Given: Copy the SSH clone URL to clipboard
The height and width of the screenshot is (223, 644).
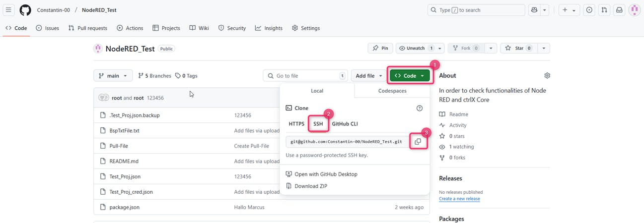Looking at the screenshot, I should pyautogui.click(x=418, y=142).
